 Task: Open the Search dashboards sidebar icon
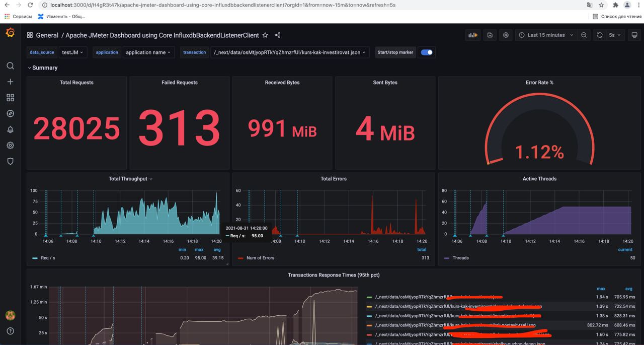[x=10, y=65]
